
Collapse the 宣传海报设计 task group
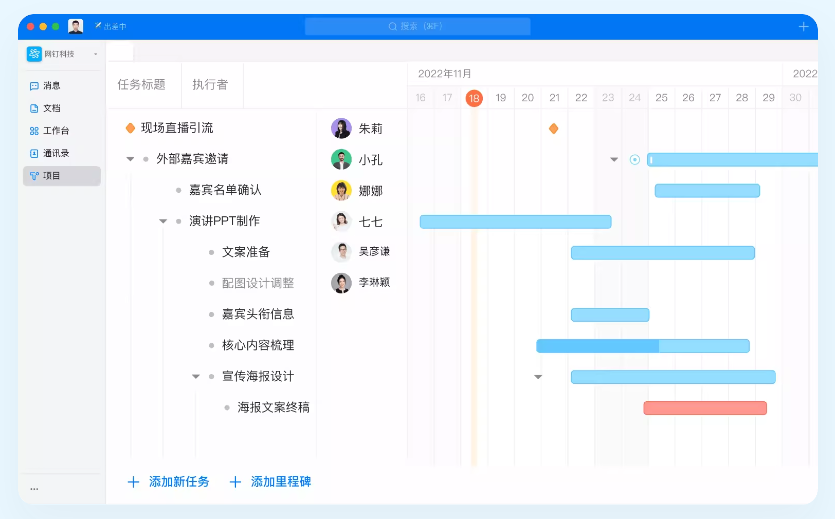(x=196, y=376)
